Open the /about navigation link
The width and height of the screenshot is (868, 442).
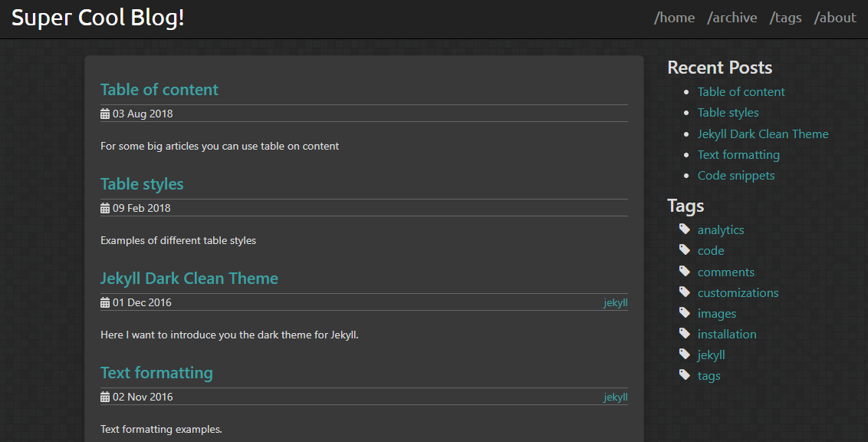[x=835, y=18]
